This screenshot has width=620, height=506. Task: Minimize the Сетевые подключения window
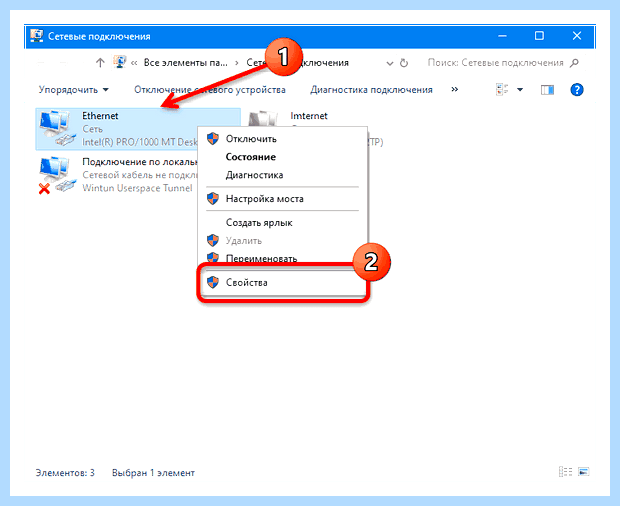(502, 36)
